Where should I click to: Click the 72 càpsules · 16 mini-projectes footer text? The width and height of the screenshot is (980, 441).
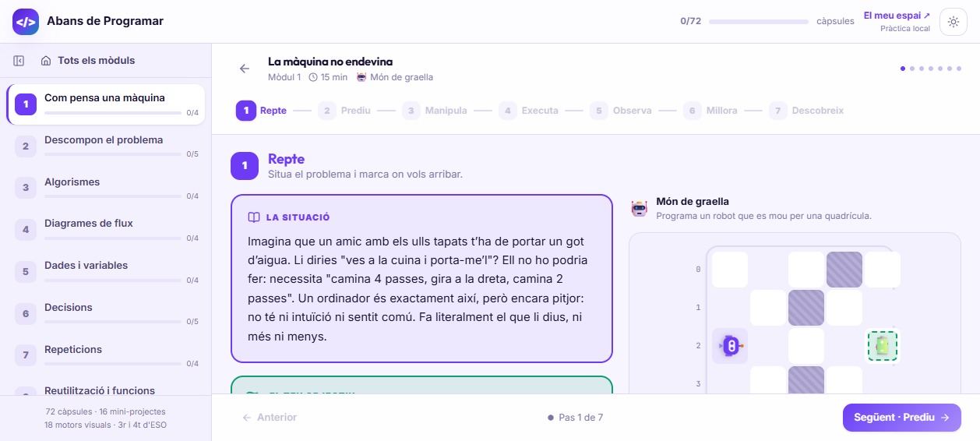tap(106, 411)
